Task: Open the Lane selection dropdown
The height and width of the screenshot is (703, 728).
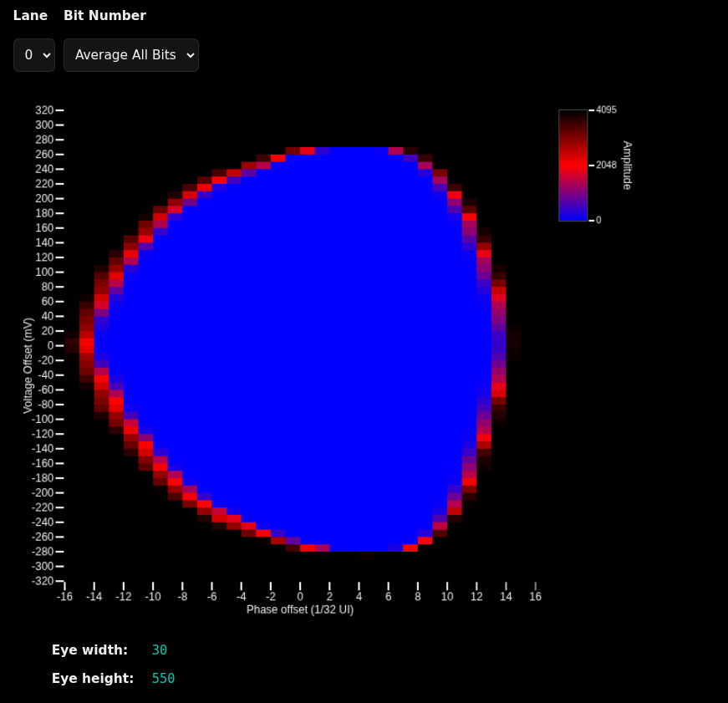Action: click(34, 54)
